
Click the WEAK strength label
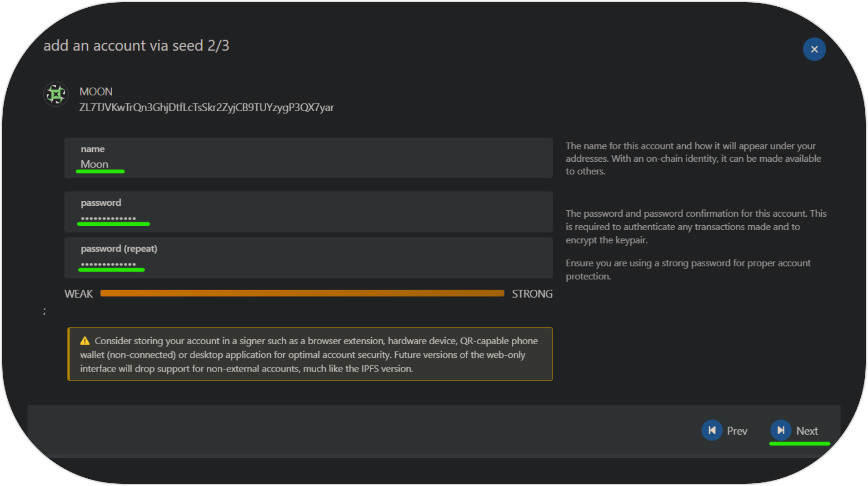pyautogui.click(x=79, y=294)
